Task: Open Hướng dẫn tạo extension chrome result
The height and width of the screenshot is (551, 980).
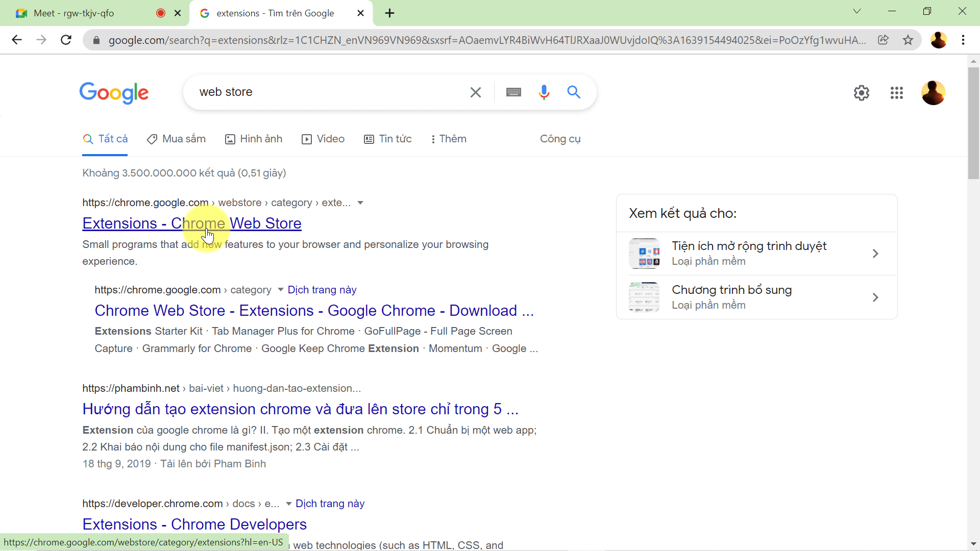Action: [x=301, y=409]
